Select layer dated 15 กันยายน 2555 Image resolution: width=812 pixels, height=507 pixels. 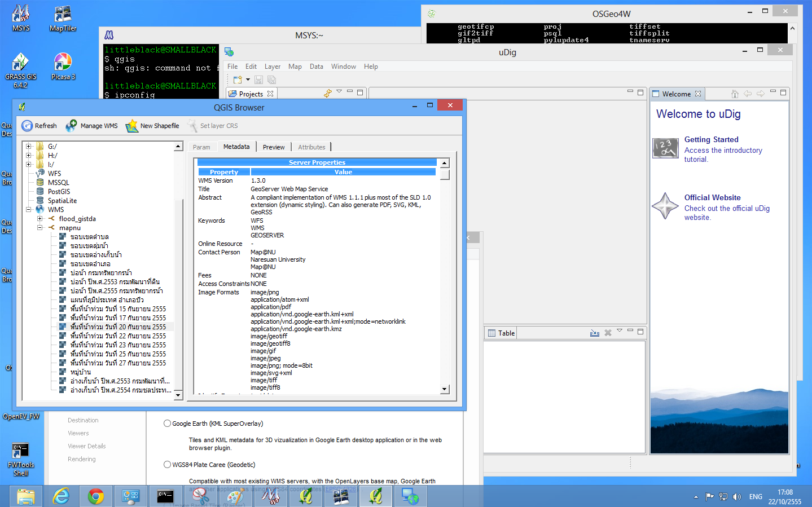pyautogui.click(x=118, y=309)
